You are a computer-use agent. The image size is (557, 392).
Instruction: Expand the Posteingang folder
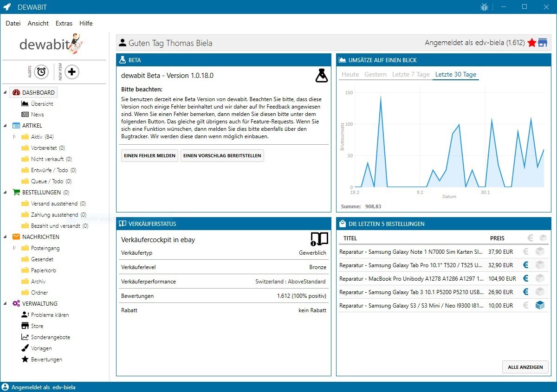point(14,248)
